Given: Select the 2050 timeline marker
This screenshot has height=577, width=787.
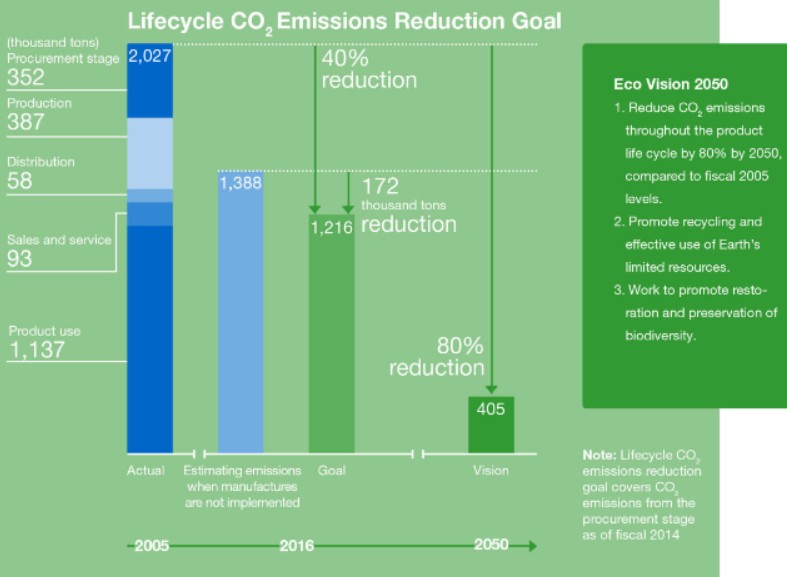Looking at the screenshot, I should pyautogui.click(x=491, y=545).
